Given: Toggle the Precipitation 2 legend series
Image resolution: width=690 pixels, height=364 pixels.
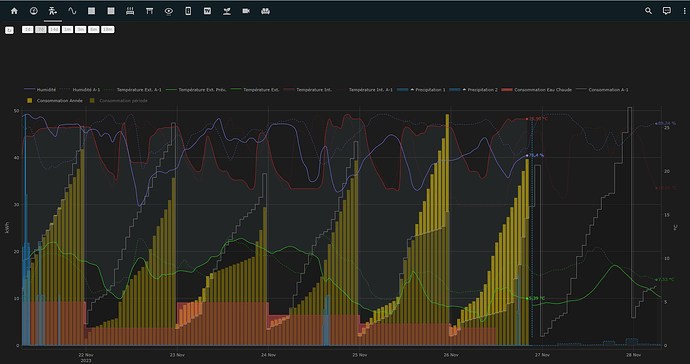Looking at the screenshot, I should [473, 90].
